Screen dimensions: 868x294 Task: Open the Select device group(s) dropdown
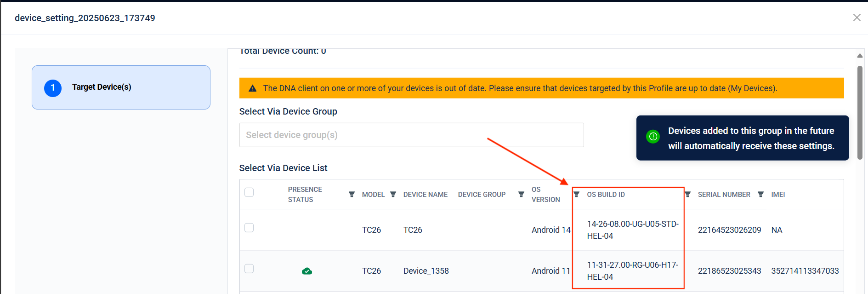click(x=411, y=135)
